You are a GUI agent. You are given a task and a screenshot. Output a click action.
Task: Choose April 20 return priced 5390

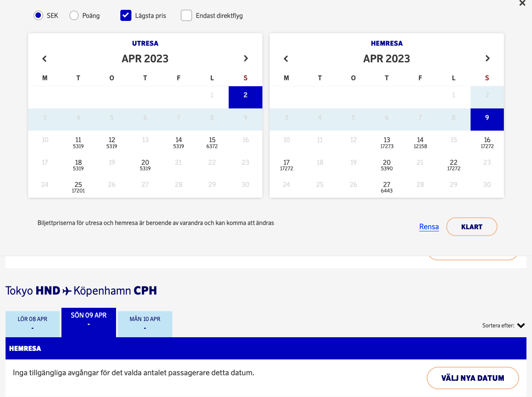pyautogui.click(x=387, y=165)
